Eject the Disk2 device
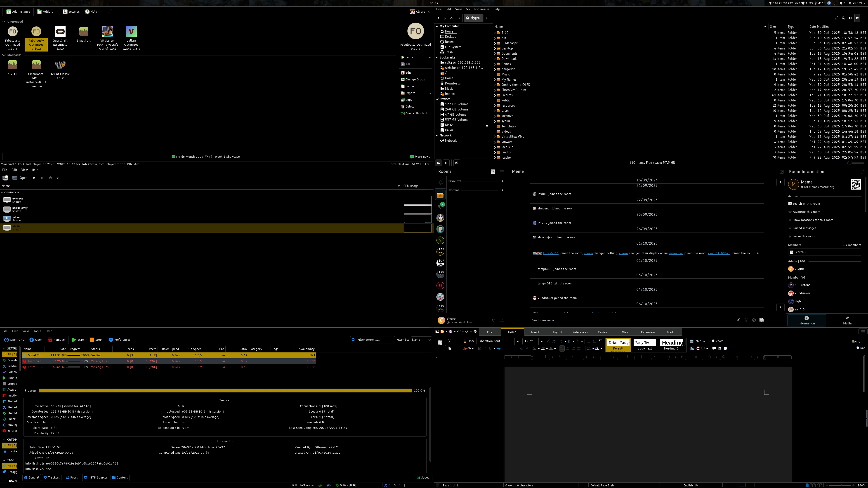This screenshot has height=488, width=868. [x=487, y=125]
